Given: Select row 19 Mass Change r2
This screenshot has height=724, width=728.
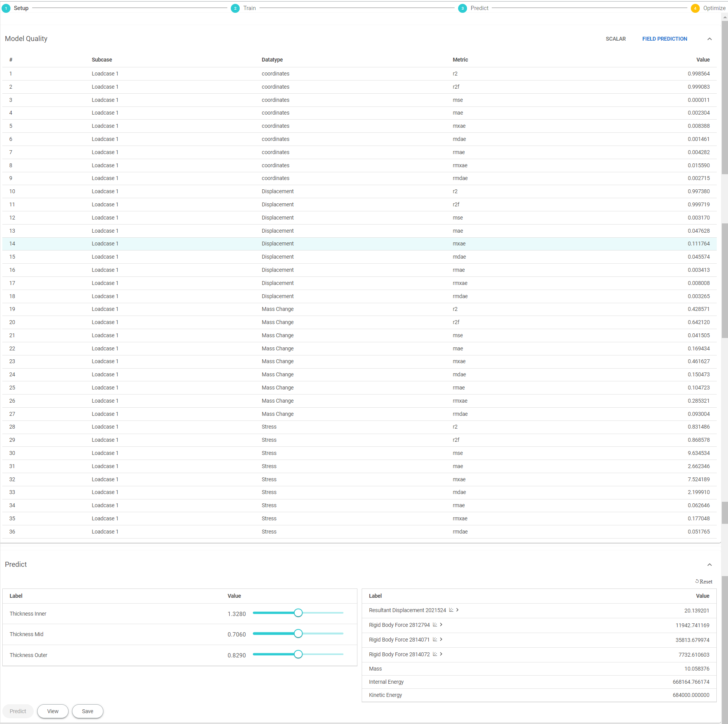Looking at the screenshot, I should (359, 309).
